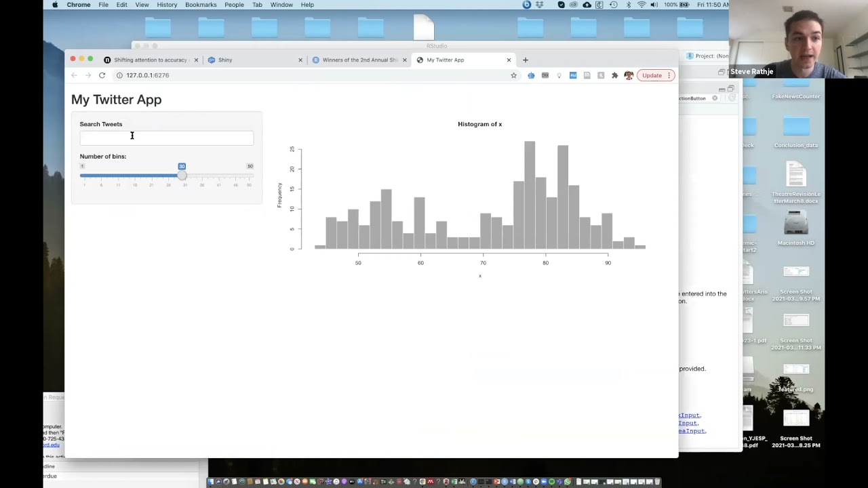This screenshot has width=868, height=488.
Task: Click the site info icon in address bar
Action: pyautogui.click(x=119, y=75)
